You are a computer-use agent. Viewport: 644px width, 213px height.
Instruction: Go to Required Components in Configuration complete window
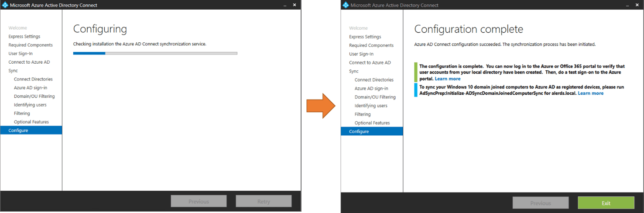tap(371, 45)
